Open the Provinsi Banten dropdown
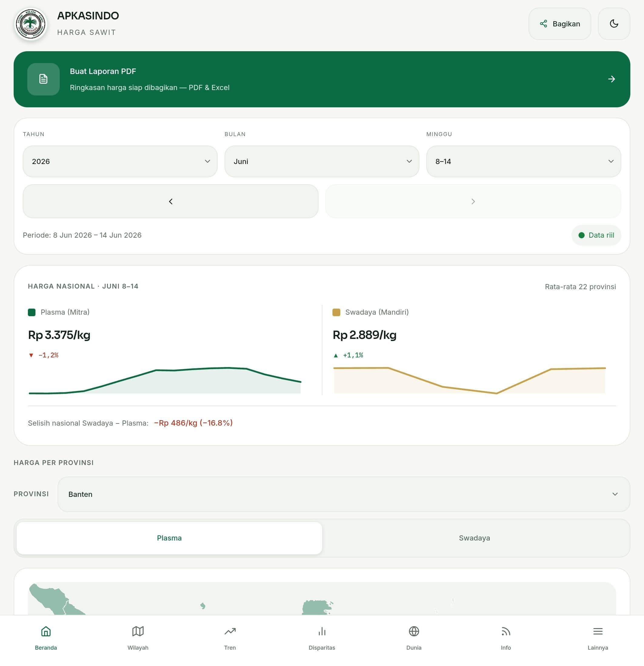Image resolution: width=644 pixels, height=666 pixels. (x=344, y=494)
